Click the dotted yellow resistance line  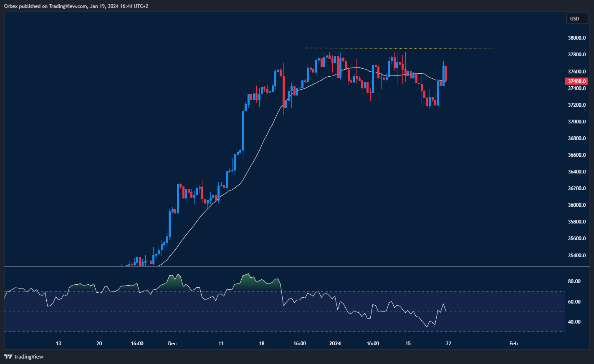pyautogui.click(x=397, y=48)
